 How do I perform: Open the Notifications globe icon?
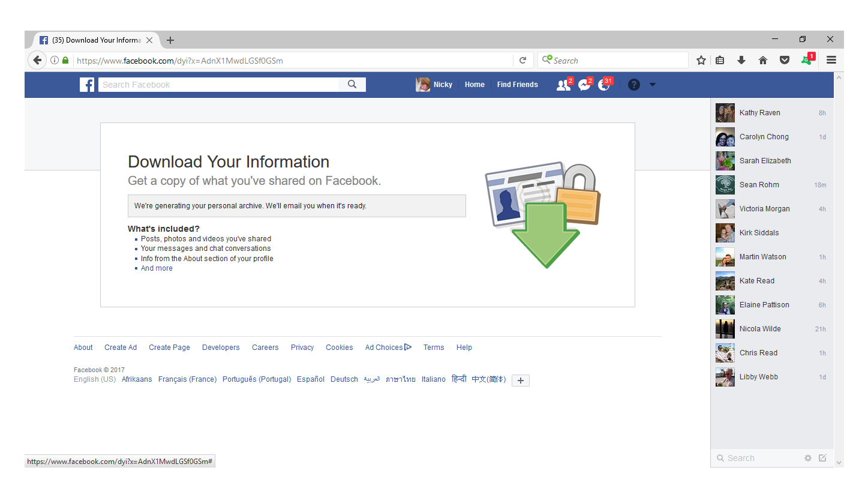pyautogui.click(x=604, y=85)
